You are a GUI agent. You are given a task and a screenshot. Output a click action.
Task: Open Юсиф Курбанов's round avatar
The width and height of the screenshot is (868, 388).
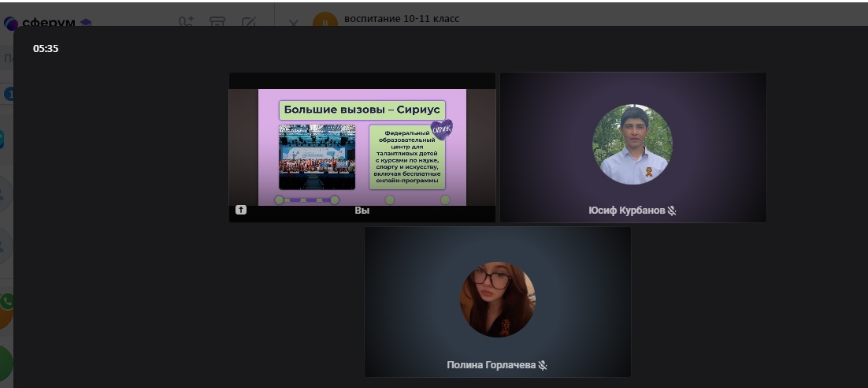pyautogui.click(x=632, y=144)
